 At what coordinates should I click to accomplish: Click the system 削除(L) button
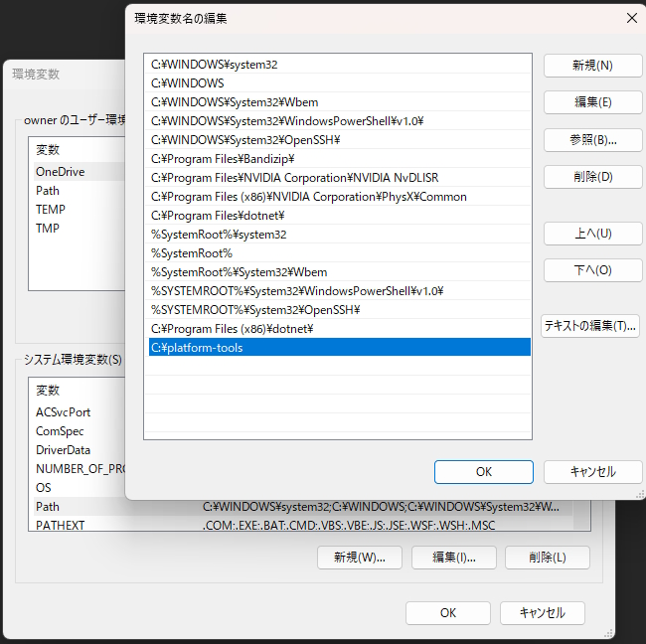coord(548,558)
